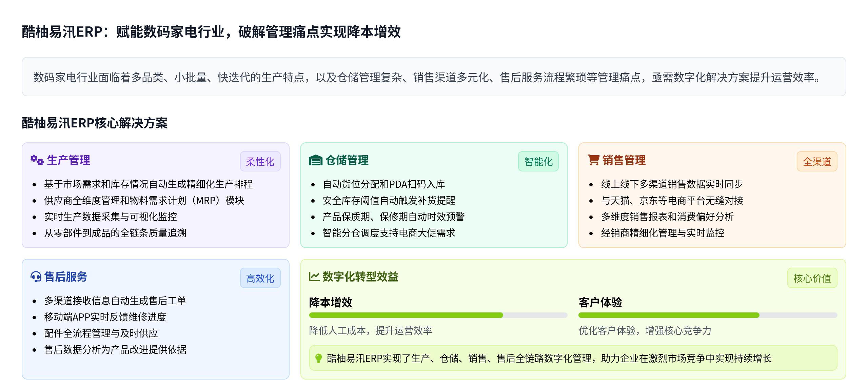Image resolution: width=868 pixels, height=388 pixels.
Task: Click the bullet 与天猫、京东等电商平台无缝对接
Action: 672,201
